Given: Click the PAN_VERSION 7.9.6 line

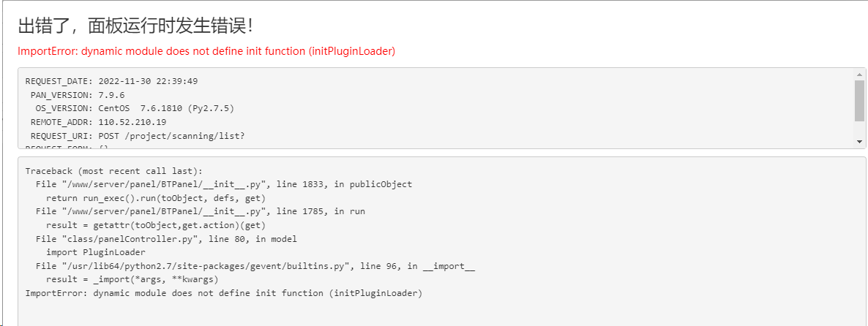Looking at the screenshot, I should pyautogui.click(x=78, y=95).
